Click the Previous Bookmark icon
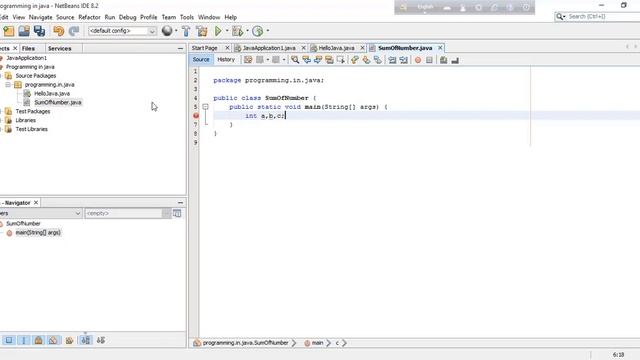Screen dimensions: 640x360 pyautogui.click(x=354, y=60)
